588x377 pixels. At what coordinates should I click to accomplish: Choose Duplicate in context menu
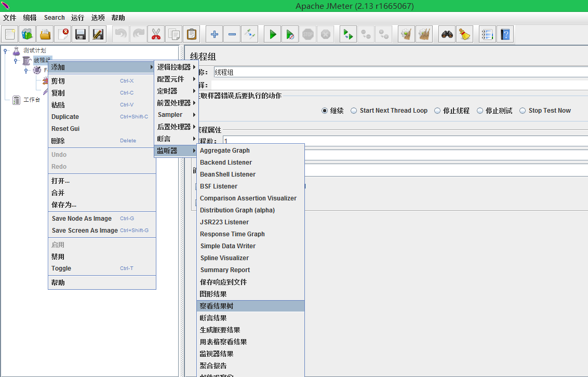point(102,116)
